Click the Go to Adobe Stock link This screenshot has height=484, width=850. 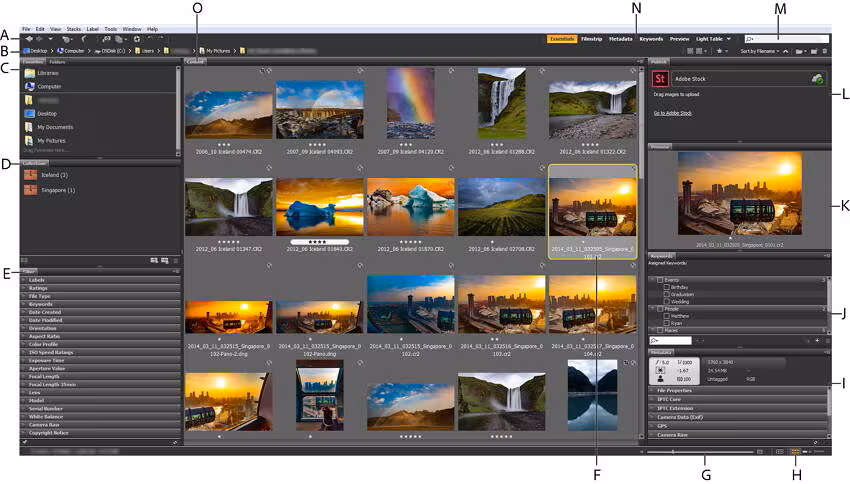(x=672, y=113)
